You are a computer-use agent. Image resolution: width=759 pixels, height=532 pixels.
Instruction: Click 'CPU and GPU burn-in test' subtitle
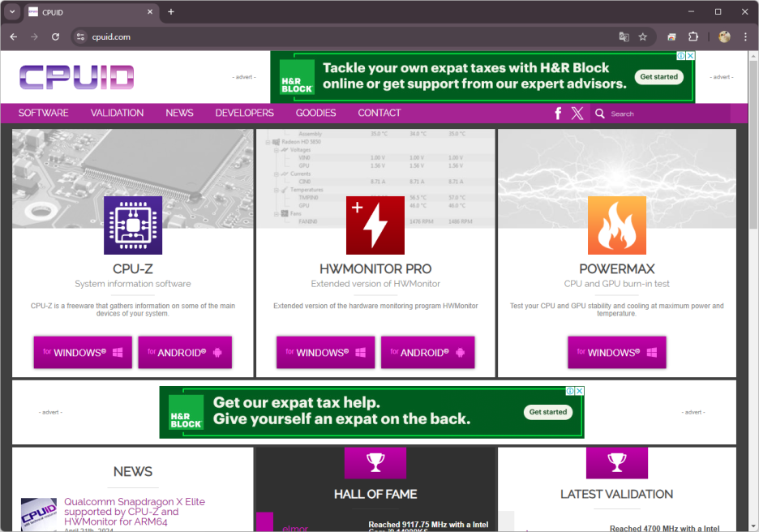[x=616, y=284]
